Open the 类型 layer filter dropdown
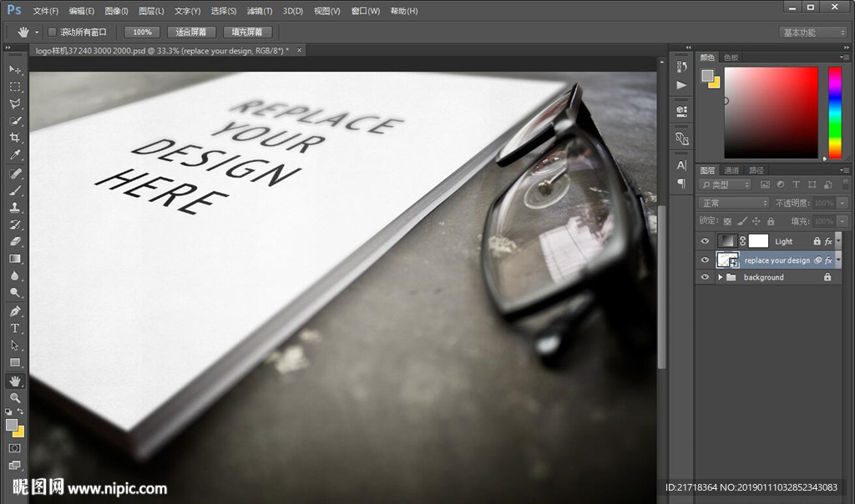Image resolution: width=855 pixels, height=504 pixels. tap(726, 184)
